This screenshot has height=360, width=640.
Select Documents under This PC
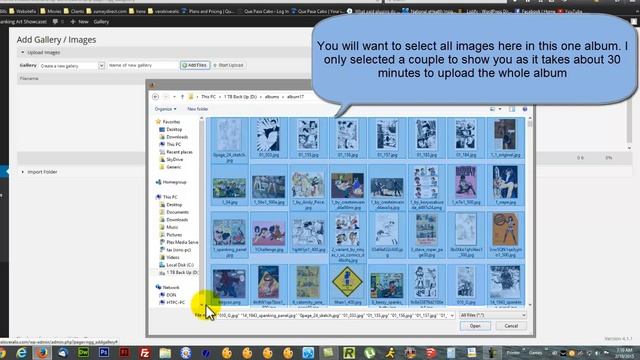pos(177,212)
